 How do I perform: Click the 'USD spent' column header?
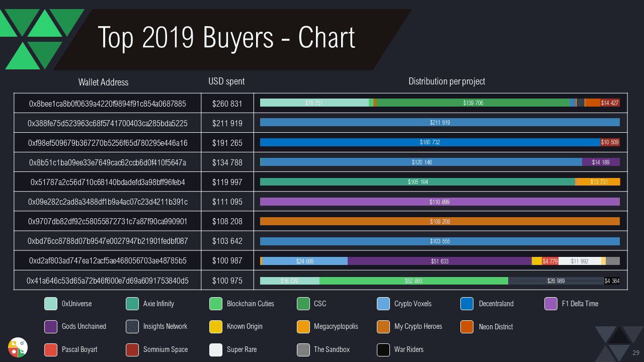click(226, 81)
